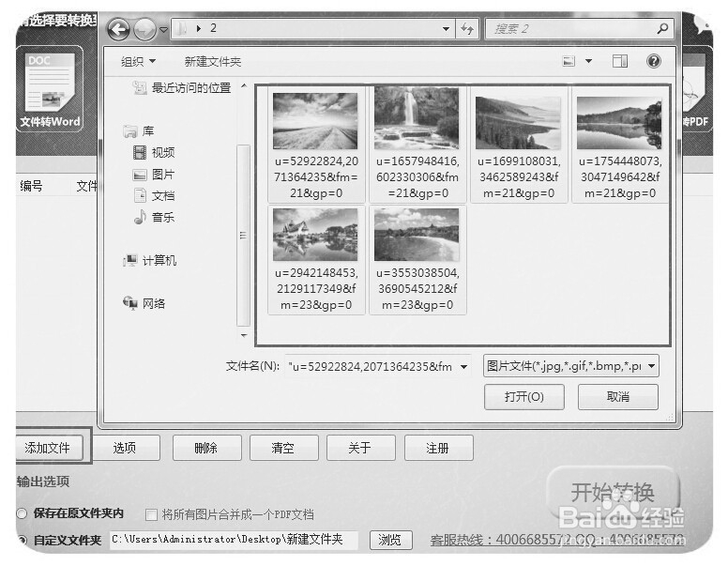Image resolution: width=728 pixels, height=566 pixels.
Task: Click the 选项 button
Action: [125, 448]
